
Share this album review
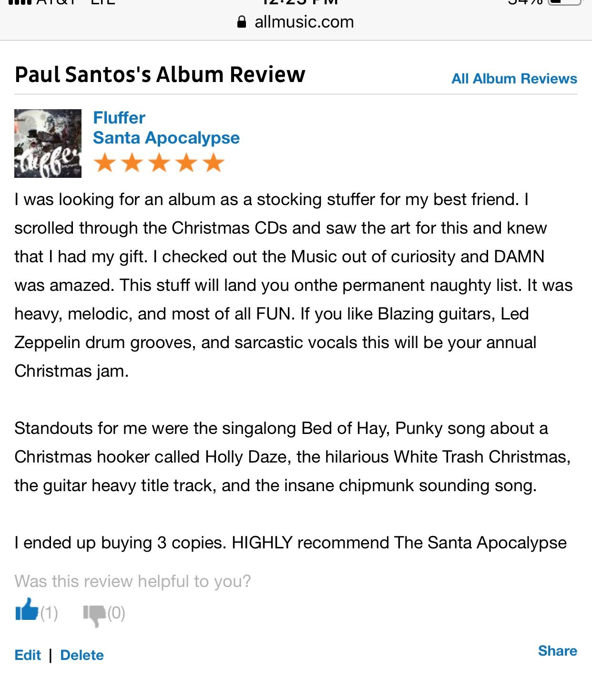pyautogui.click(x=557, y=651)
